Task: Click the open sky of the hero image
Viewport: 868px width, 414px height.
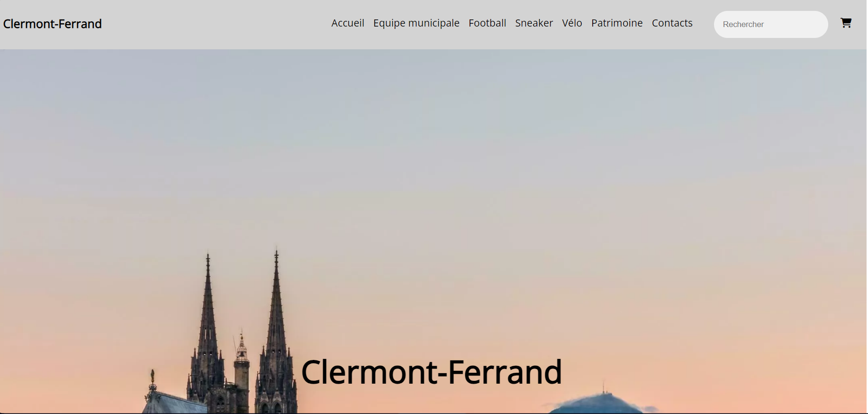Action: pyautogui.click(x=474, y=166)
